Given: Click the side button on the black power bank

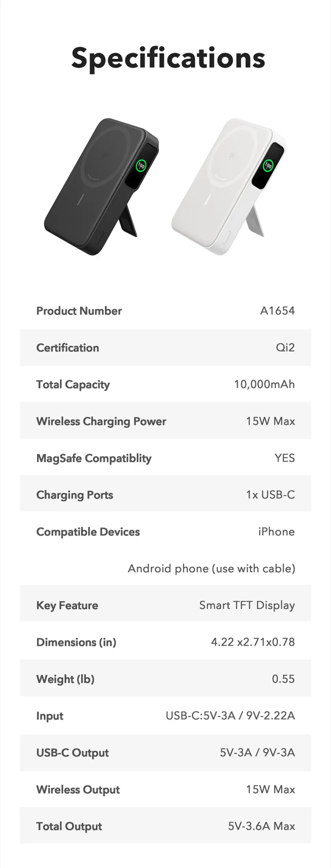Looking at the screenshot, I should point(99,238).
